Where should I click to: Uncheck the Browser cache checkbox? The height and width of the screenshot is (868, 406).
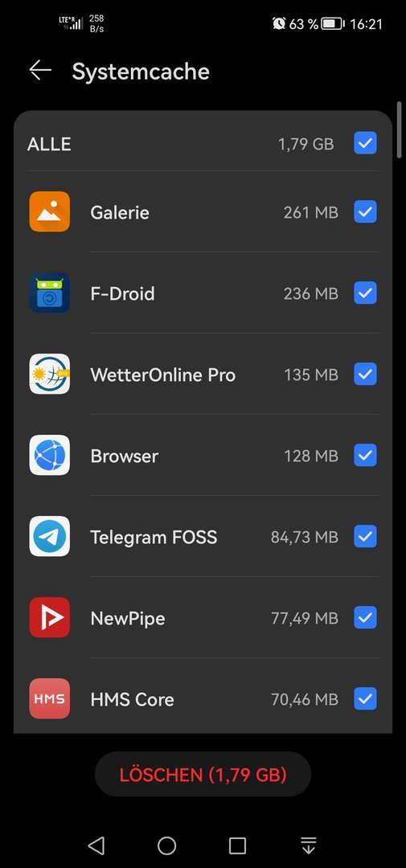coord(366,455)
